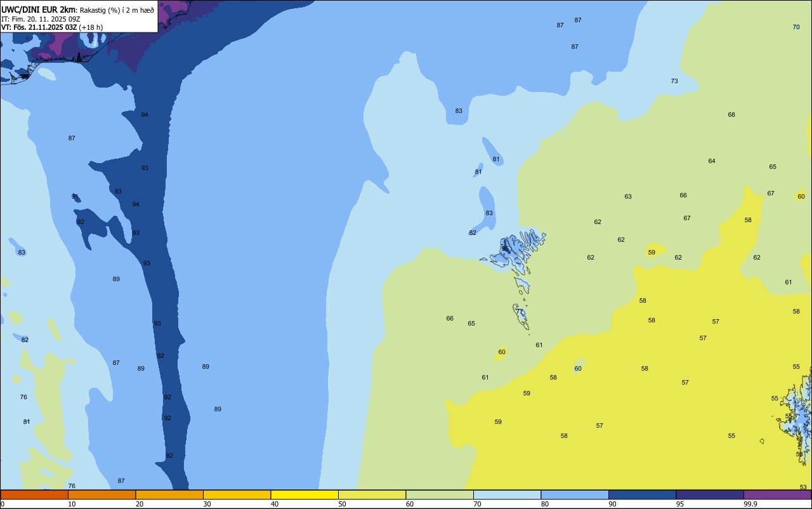
Task: Click the legend tick label '20'
Action: [x=140, y=504]
